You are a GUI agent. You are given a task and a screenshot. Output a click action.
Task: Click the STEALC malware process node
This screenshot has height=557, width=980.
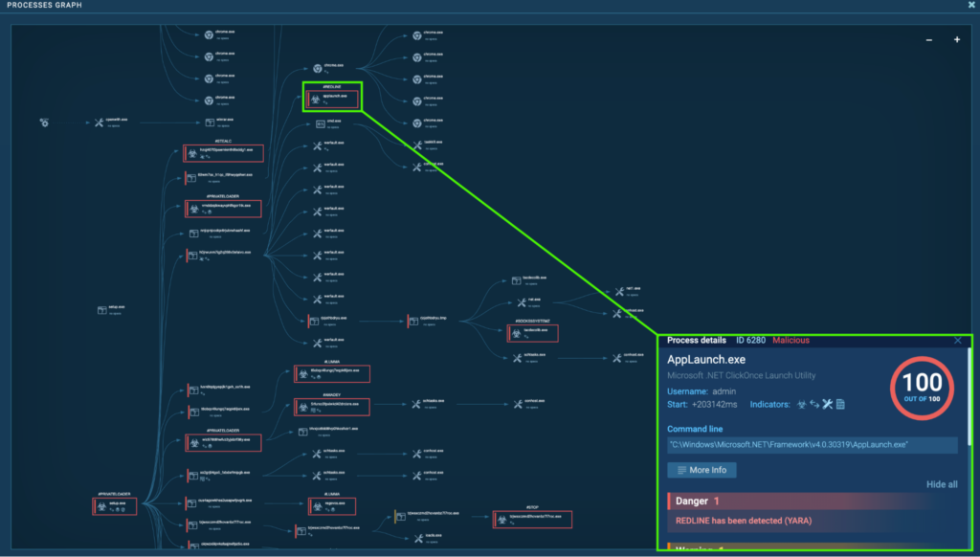point(222,153)
